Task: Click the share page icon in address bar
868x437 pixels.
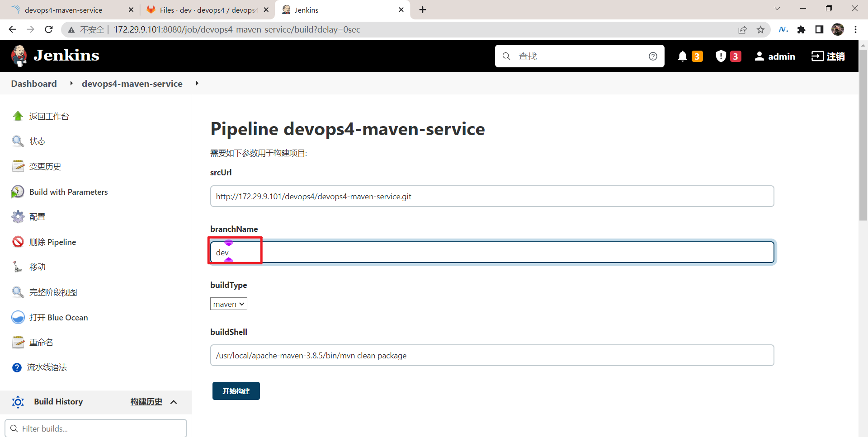Action: pos(742,29)
